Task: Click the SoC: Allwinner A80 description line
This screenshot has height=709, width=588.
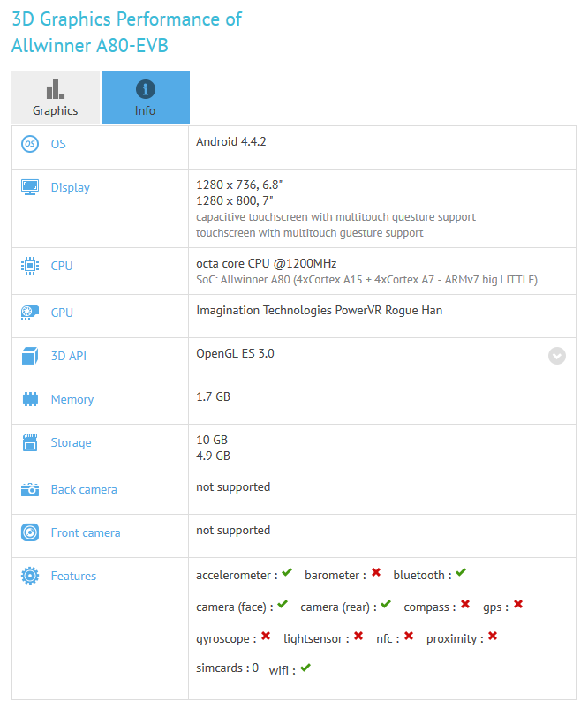Action: click(366, 280)
